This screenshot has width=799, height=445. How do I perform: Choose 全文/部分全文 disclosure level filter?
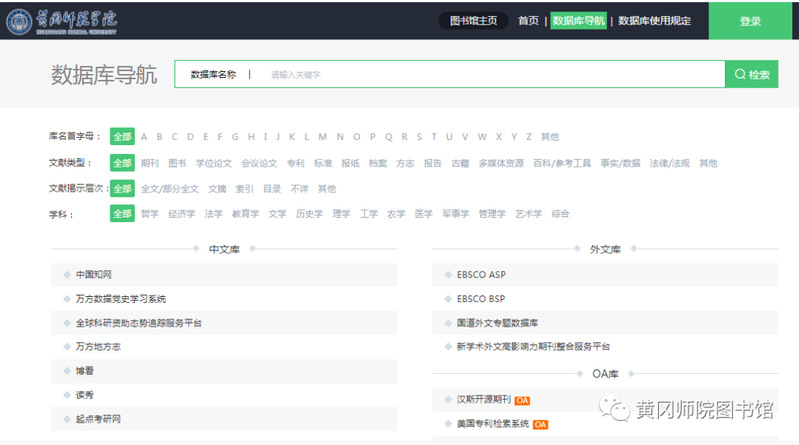pyautogui.click(x=169, y=188)
